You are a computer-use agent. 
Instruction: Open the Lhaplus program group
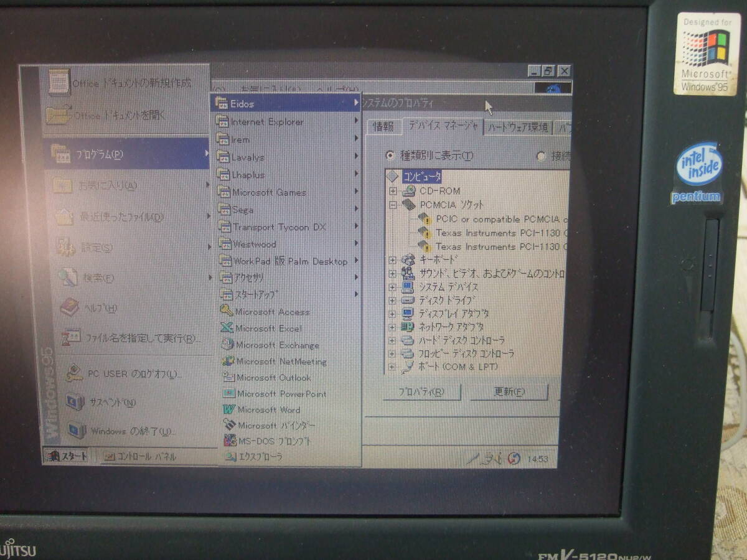coord(286,175)
